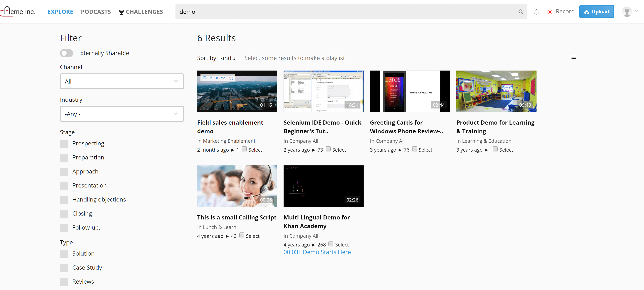Toggle the Externally Sharable switch
644x290 pixels.
[67, 53]
